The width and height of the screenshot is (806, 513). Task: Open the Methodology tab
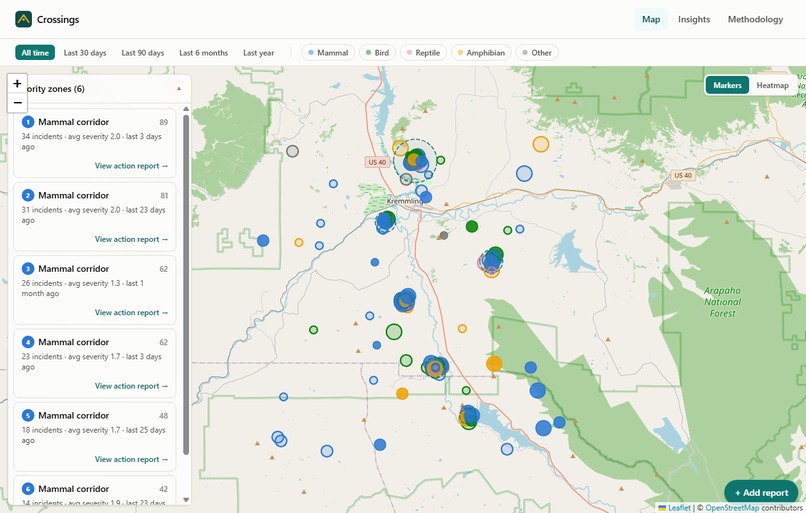[755, 20]
